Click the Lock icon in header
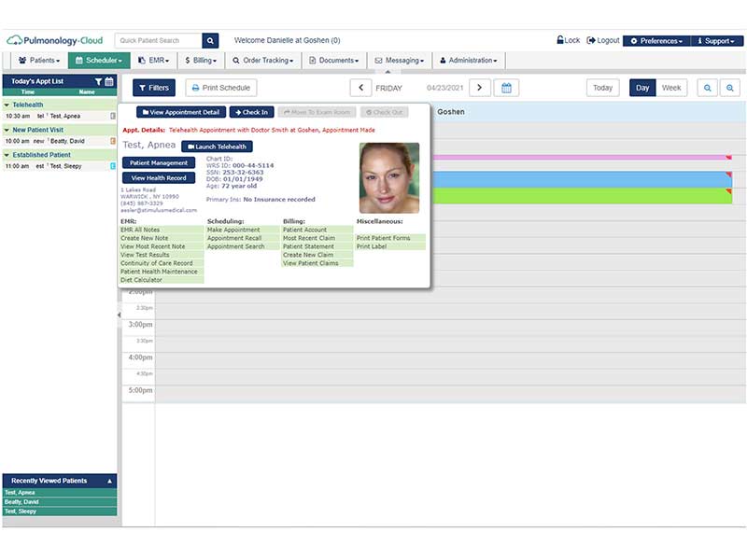The height and width of the screenshot is (560, 747). (560, 40)
